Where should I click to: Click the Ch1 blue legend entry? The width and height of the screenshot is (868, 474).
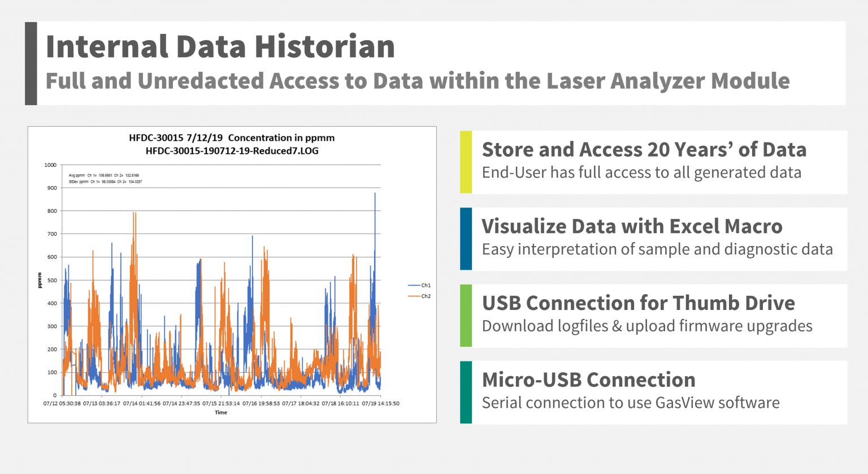420,286
